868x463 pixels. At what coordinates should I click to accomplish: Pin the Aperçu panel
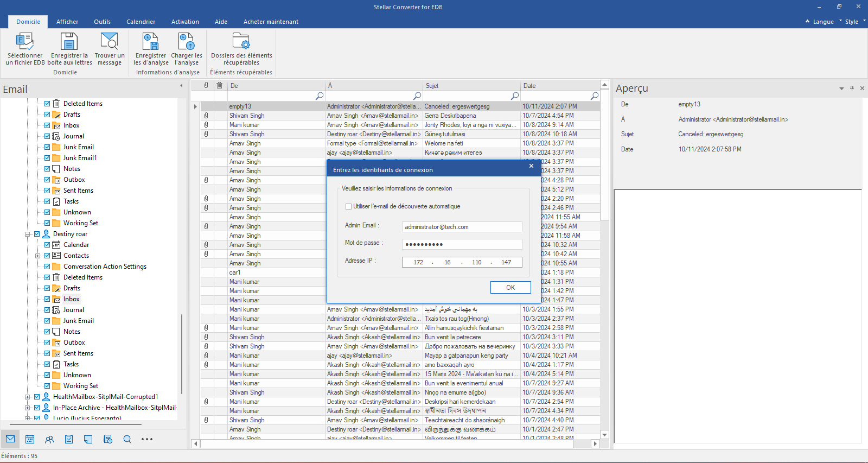(852, 88)
